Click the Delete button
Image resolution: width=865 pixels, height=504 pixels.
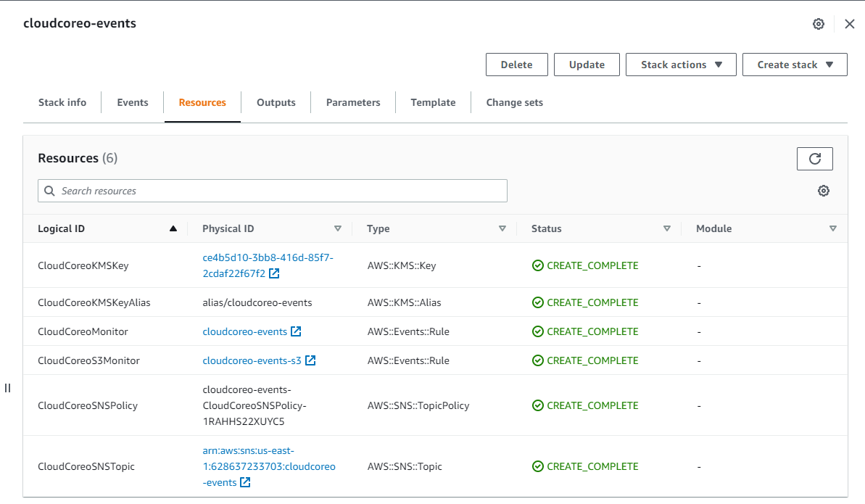pyautogui.click(x=516, y=64)
